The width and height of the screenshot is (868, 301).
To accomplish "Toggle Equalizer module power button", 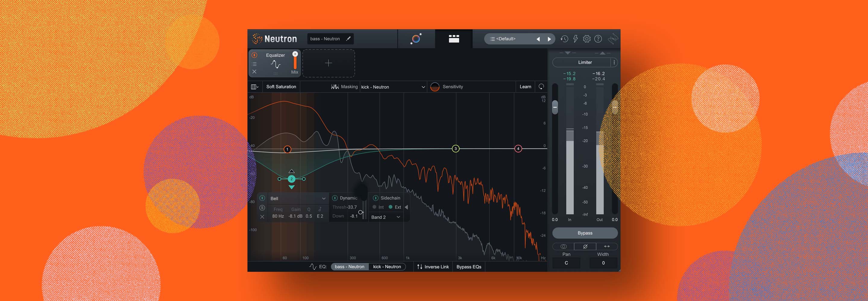I will click(x=254, y=55).
